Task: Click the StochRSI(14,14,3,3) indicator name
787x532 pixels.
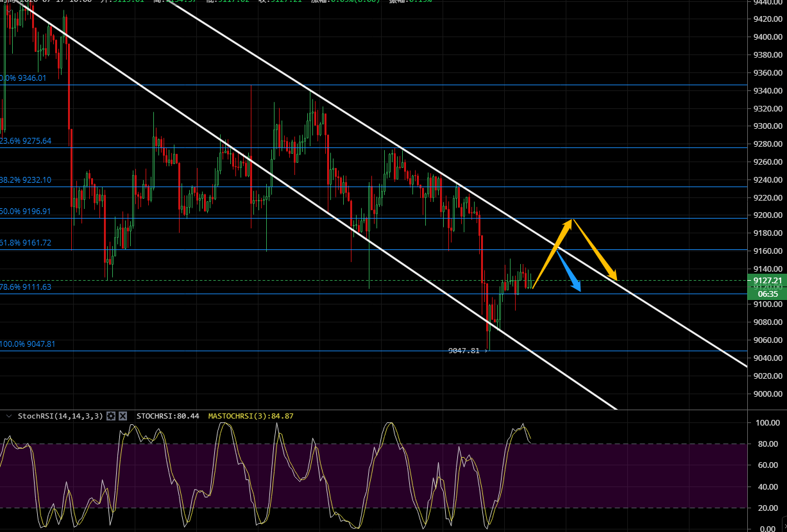Action: pyautogui.click(x=60, y=416)
